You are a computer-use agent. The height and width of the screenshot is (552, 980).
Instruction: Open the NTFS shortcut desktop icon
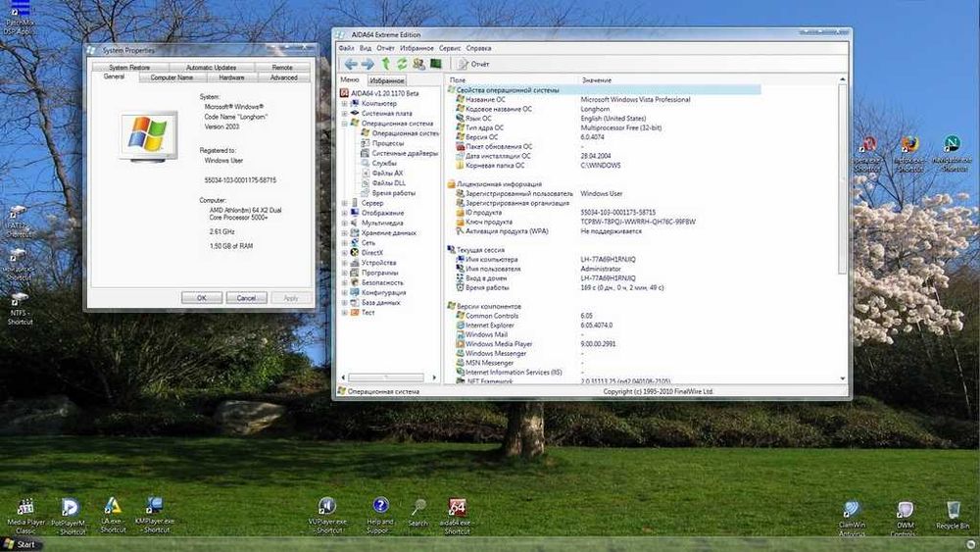point(20,308)
